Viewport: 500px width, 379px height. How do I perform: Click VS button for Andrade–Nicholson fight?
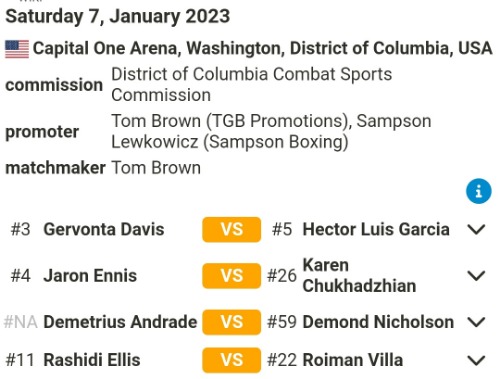[232, 322]
